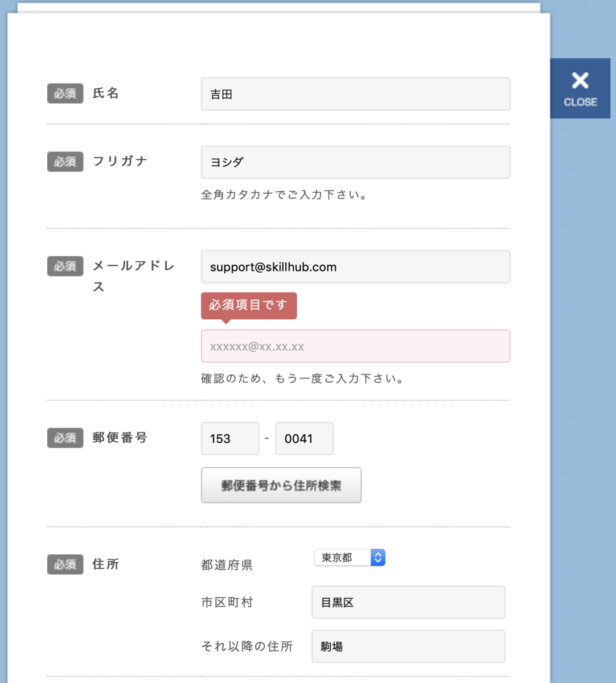616x683 pixels.
Task: Click the 必須 badge beside 氏名
Action: pos(65,93)
